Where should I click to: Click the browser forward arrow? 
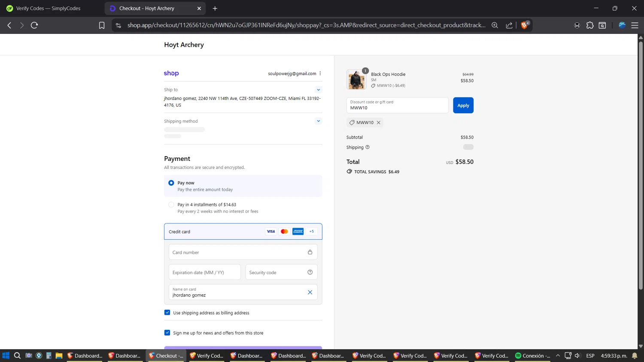pyautogui.click(x=21, y=25)
